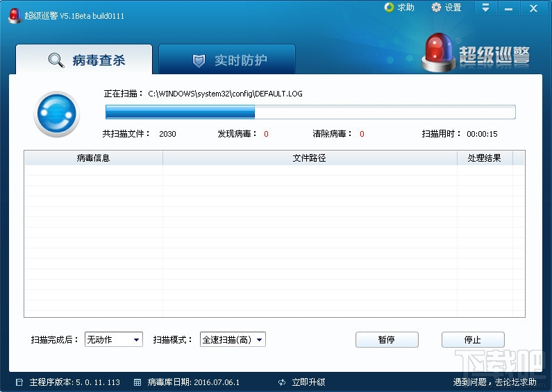Click the siren app icon in title bar
Image resolution: width=552 pixels, height=392 pixels.
pos(15,16)
